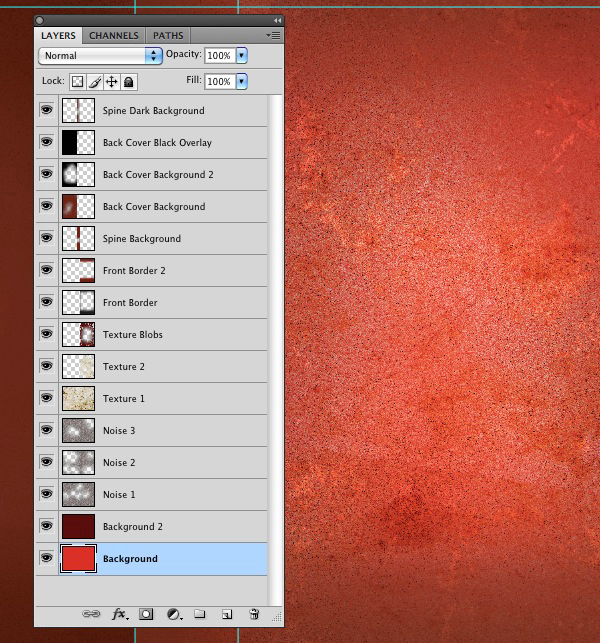The image size is (600, 643).
Task: Click the dark red Background 2 thumbnail
Action: pyautogui.click(x=78, y=527)
